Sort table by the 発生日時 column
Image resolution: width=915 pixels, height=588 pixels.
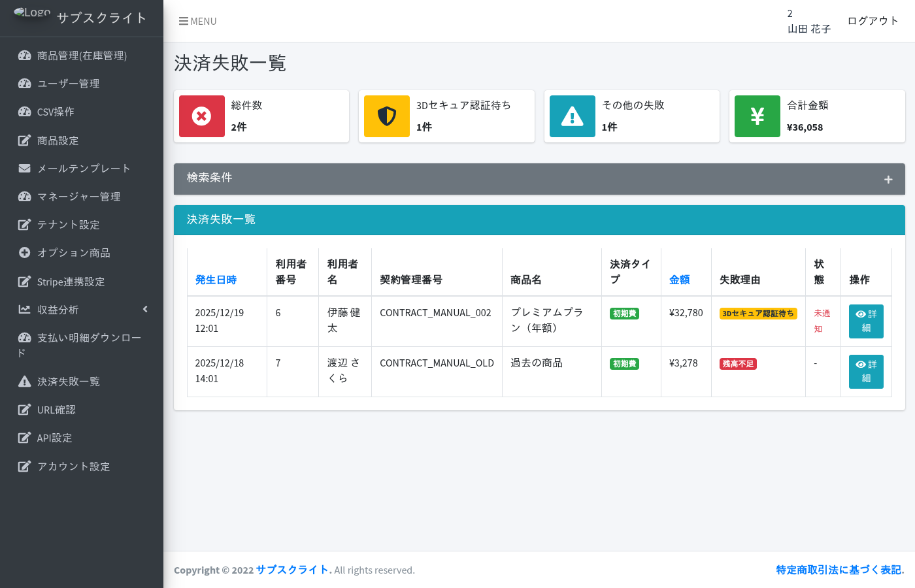216,280
